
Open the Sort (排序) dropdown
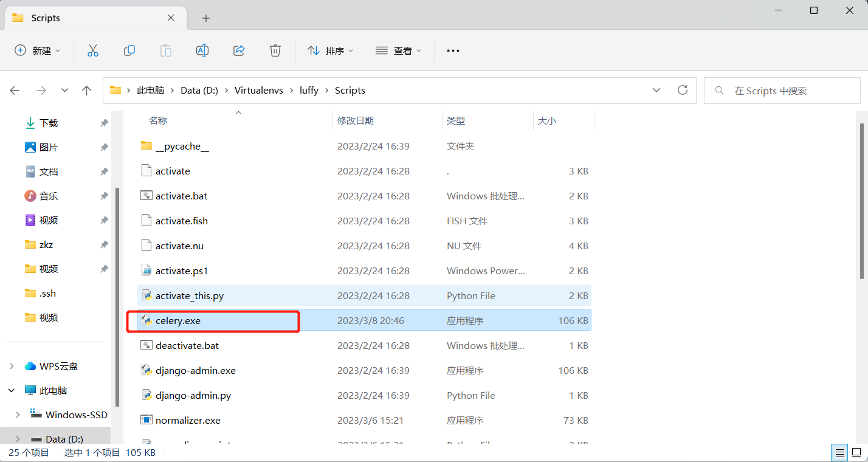pos(331,50)
